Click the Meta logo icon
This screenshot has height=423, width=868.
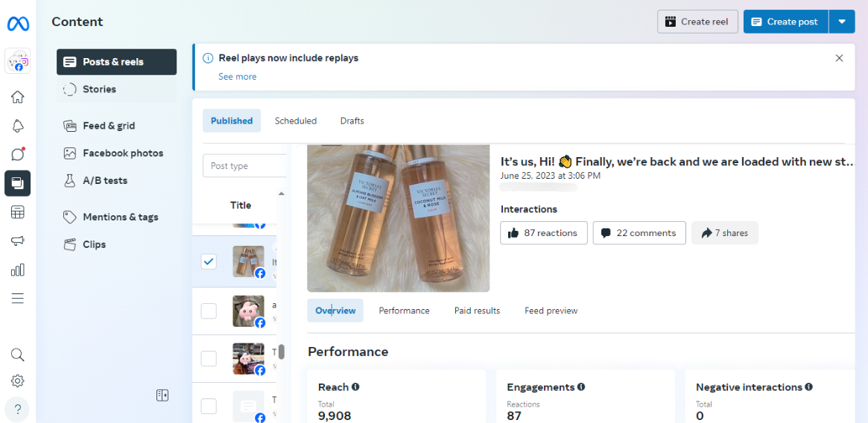[x=18, y=24]
